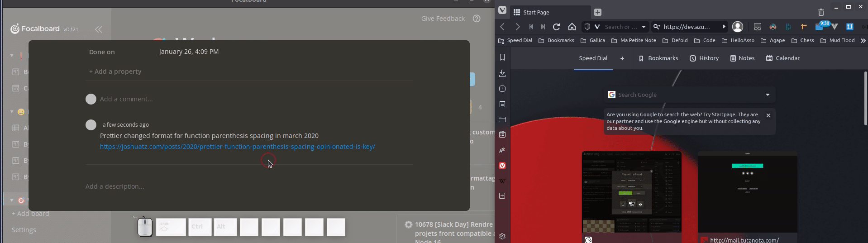Open Speed Dial bookmark folder in bookmarks bar
868x243 pixels.
515,40
